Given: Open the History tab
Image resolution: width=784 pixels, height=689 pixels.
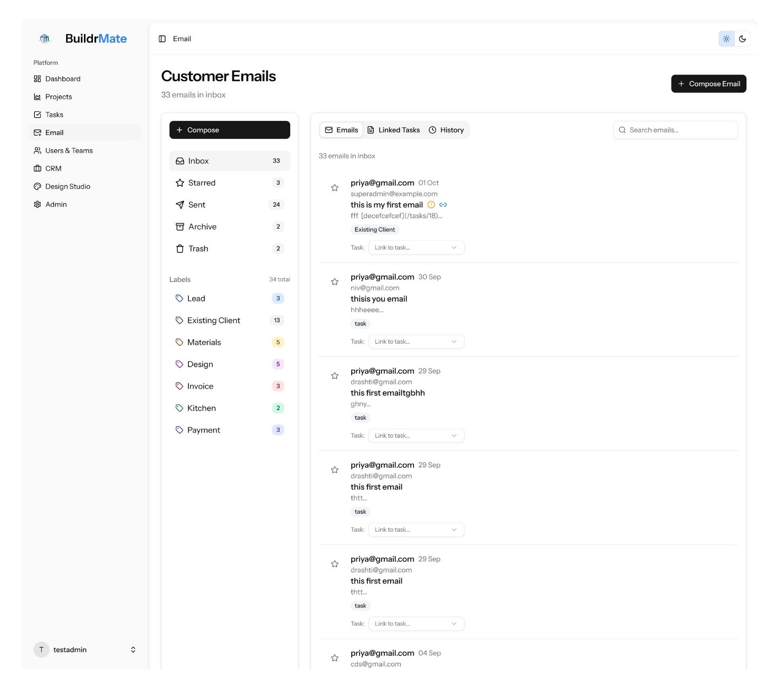Looking at the screenshot, I should 447,129.
